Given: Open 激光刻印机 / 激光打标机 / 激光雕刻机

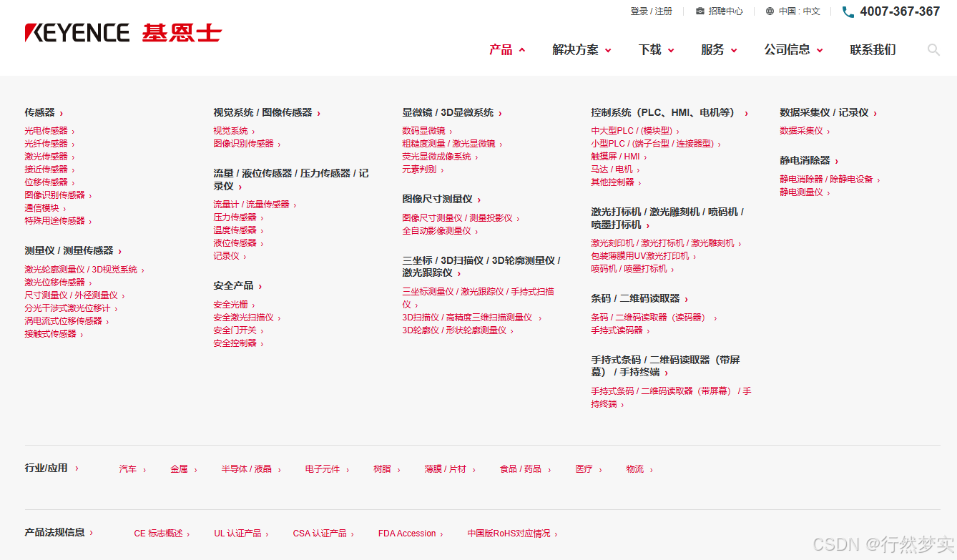Looking at the screenshot, I should pyautogui.click(x=666, y=243).
